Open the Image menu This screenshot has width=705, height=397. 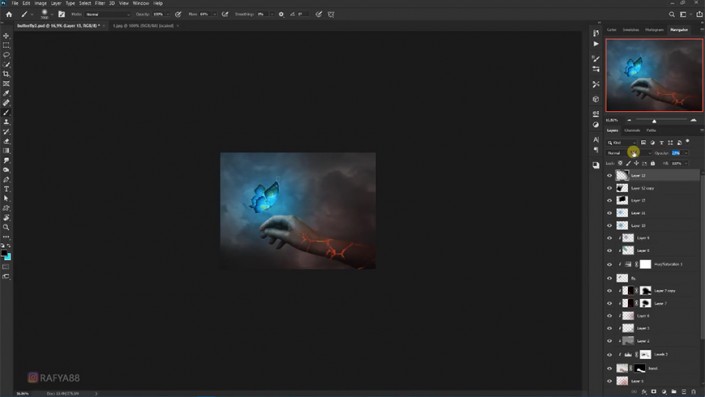coord(40,3)
